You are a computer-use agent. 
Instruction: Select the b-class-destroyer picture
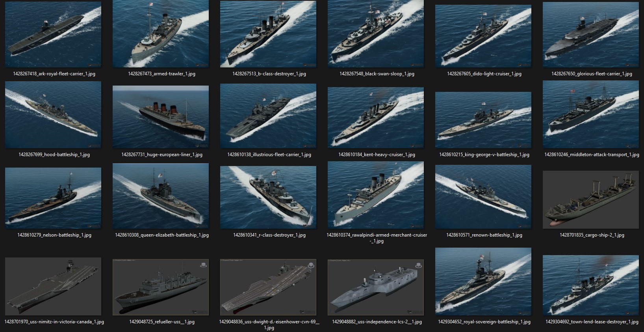[268, 34]
